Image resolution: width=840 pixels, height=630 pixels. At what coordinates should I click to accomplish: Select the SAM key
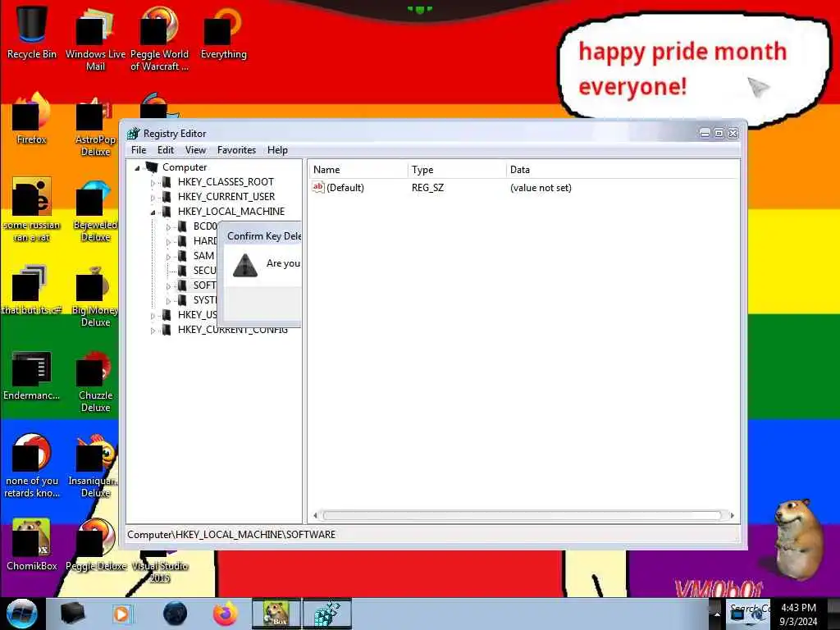coord(203,256)
